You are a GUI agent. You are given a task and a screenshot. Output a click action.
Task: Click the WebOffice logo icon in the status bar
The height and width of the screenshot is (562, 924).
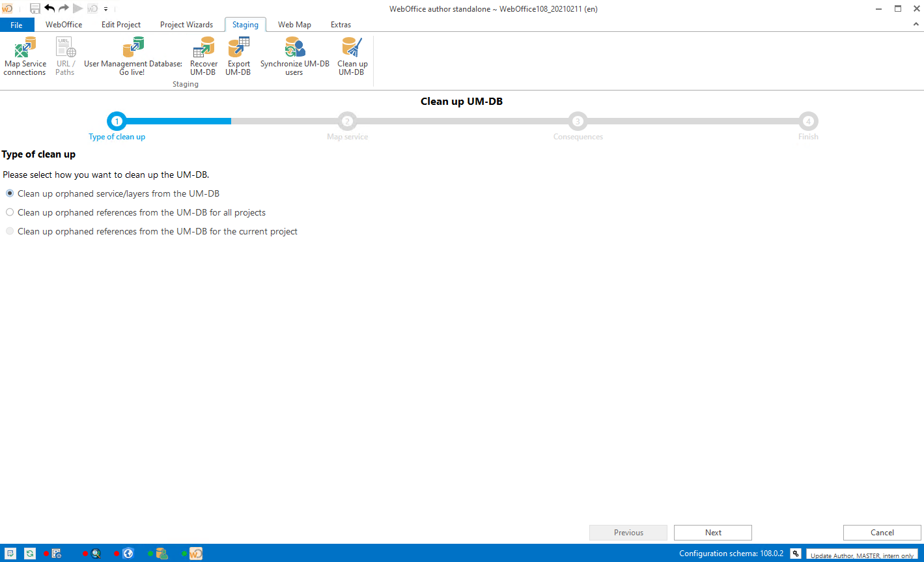tap(196, 553)
